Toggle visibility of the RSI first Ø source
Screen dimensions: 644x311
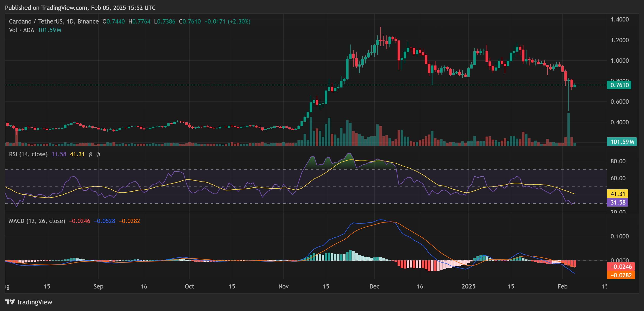tap(90, 154)
